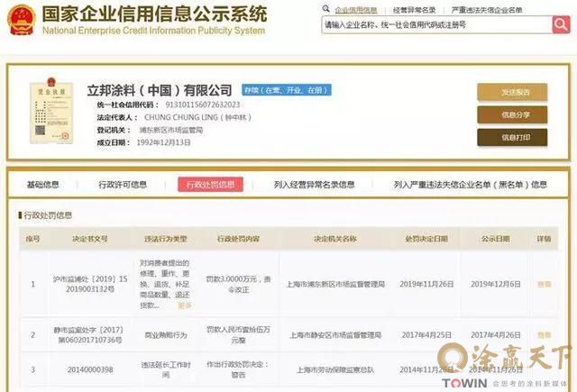Expand 更多 in the first row violation type

pyautogui.click(x=185, y=305)
